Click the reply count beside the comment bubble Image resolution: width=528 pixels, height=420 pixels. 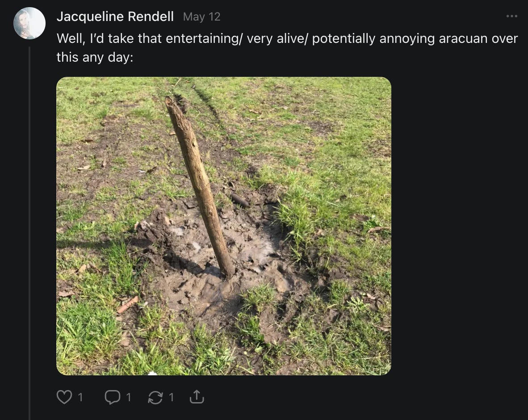pos(129,397)
